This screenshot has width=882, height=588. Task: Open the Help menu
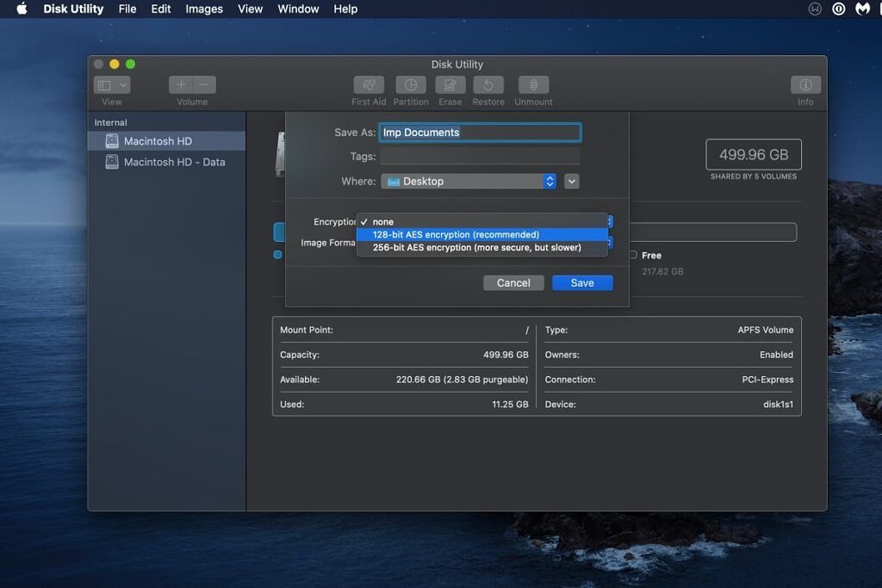coord(345,9)
